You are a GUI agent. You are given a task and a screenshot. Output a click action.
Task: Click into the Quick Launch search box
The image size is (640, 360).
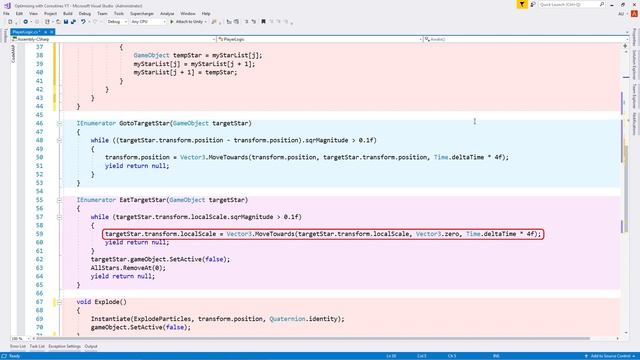point(568,4)
